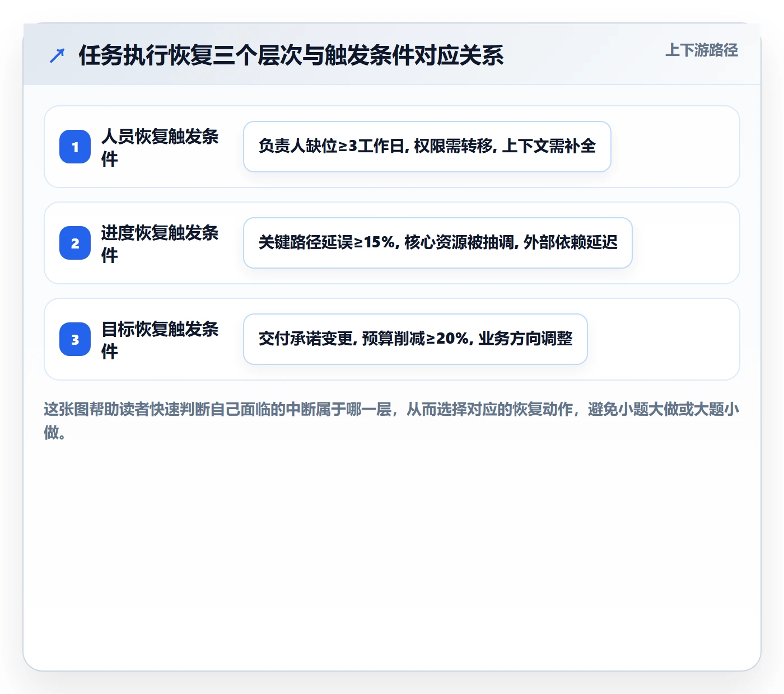Click the 上下游路径 label in header
This screenshot has height=694, width=784.
[702, 50]
